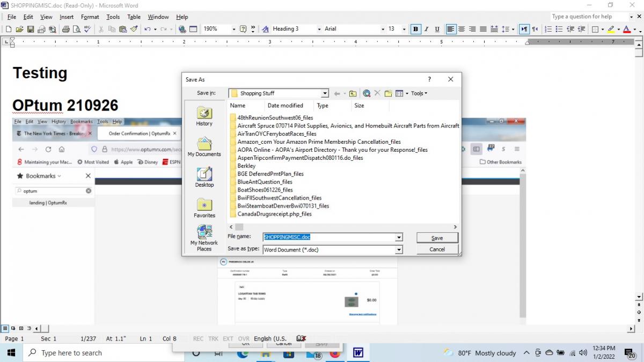Click the floppy disk Save icon
Image resolution: width=644 pixels, height=362 pixels.
click(x=31, y=29)
